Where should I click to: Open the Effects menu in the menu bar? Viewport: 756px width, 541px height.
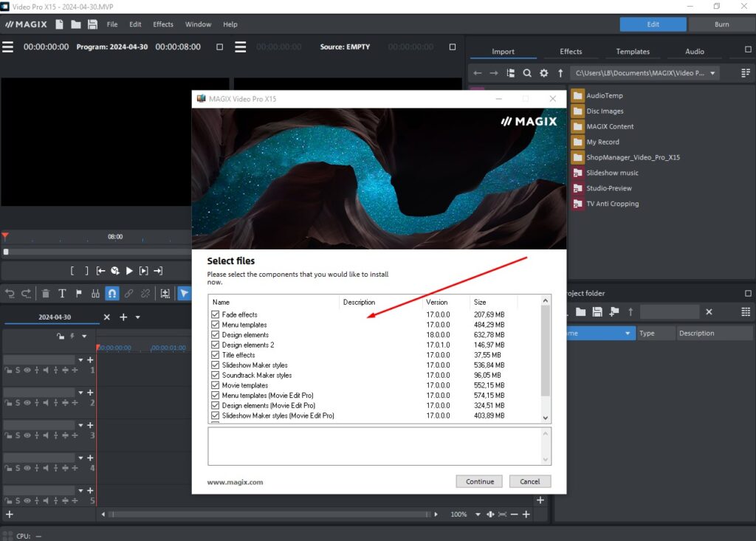(162, 24)
